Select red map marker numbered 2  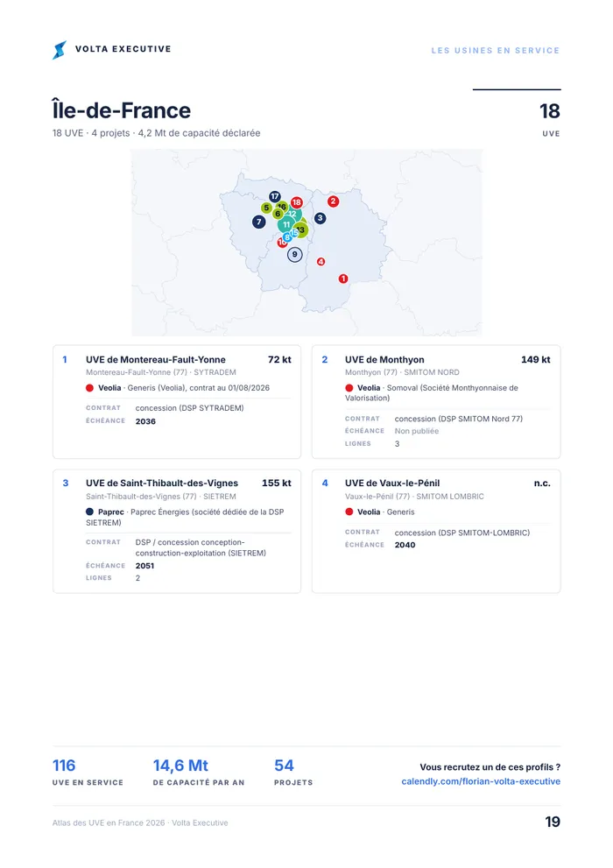point(333,201)
